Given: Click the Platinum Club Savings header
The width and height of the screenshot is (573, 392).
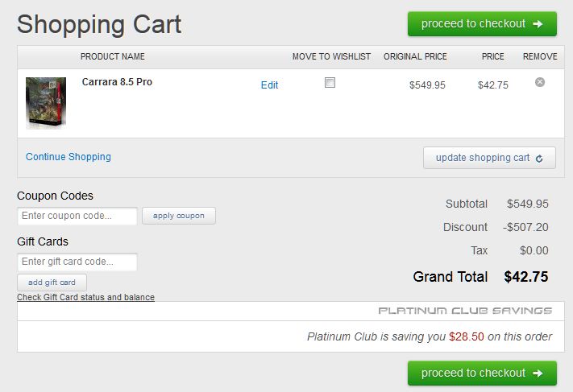Looking at the screenshot, I should [465, 311].
